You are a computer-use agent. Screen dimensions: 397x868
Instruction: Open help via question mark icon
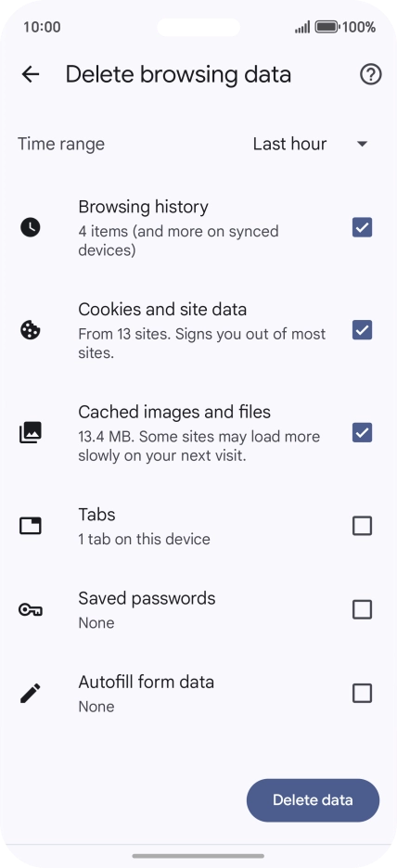click(370, 74)
